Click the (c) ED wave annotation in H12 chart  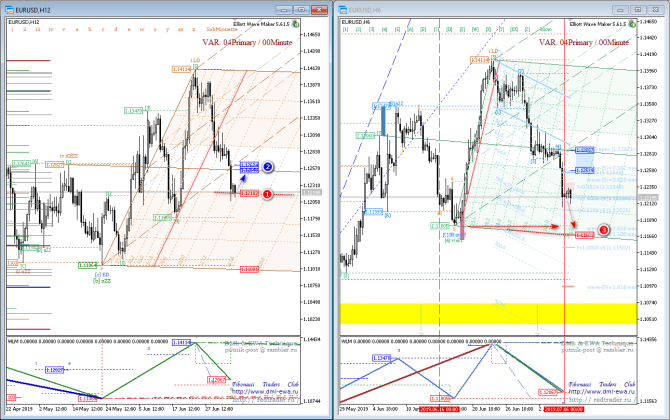pyautogui.click(x=102, y=274)
